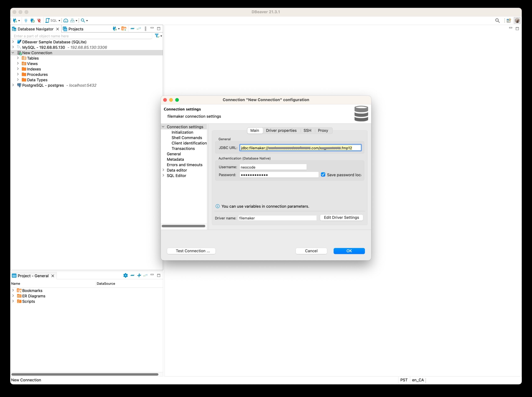
Task: Select Shell Commands in settings tree
Action: click(x=187, y=138)
